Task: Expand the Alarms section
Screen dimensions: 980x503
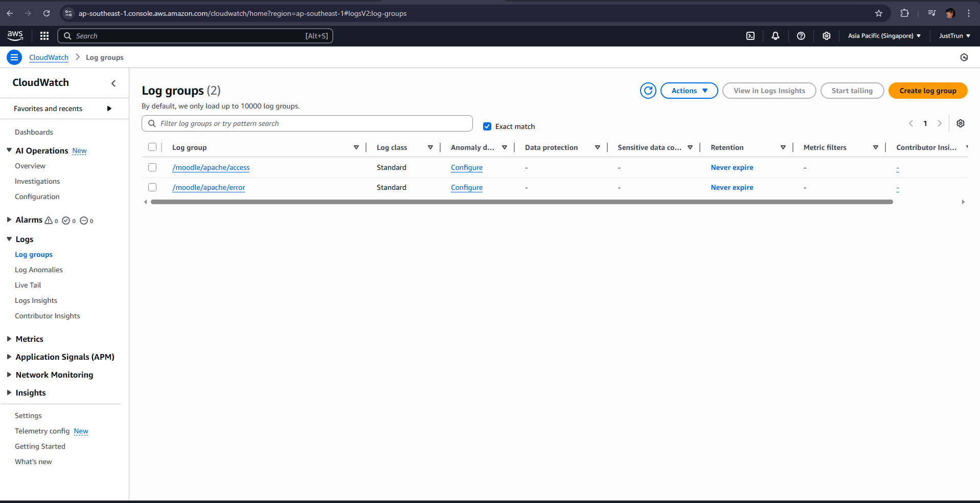Action: (x=9, y=220)
